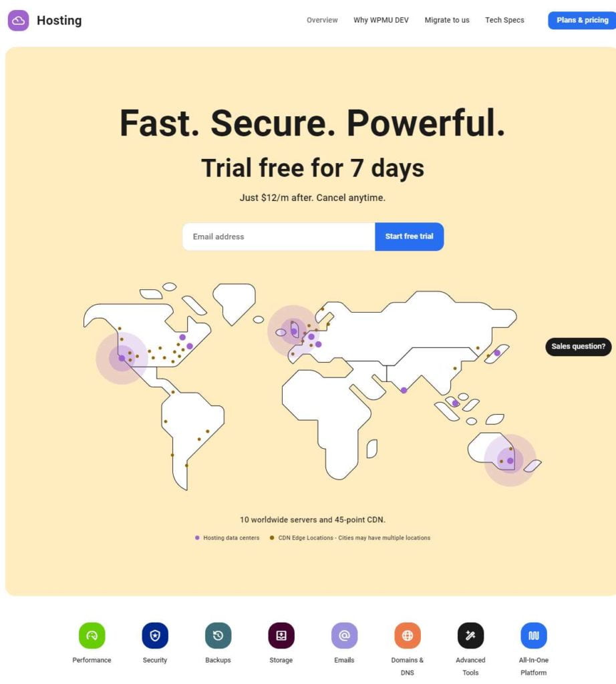616x684 pixels.
Task: Click the Start free trial button
Action: coord(409,236)
